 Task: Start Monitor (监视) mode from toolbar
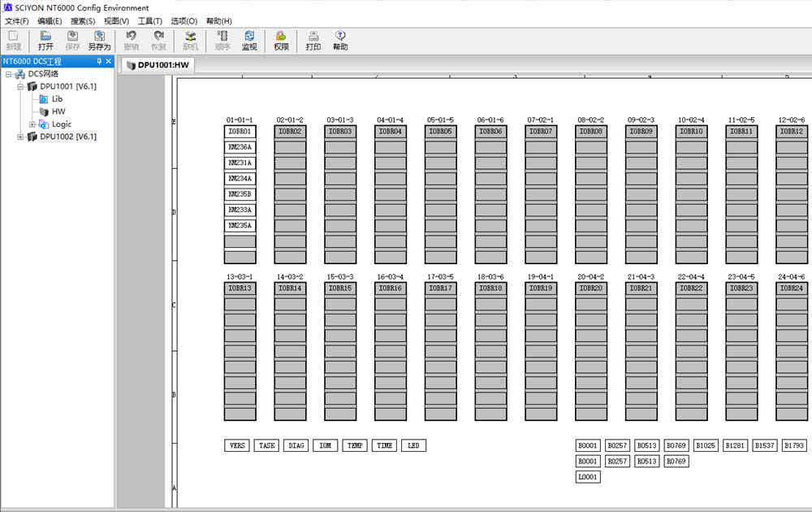tap(249, 41)
